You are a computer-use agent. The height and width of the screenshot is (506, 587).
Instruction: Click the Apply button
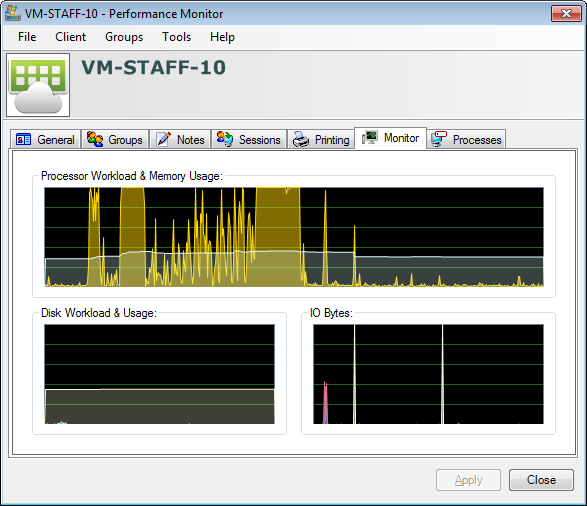tap(468, 480)
